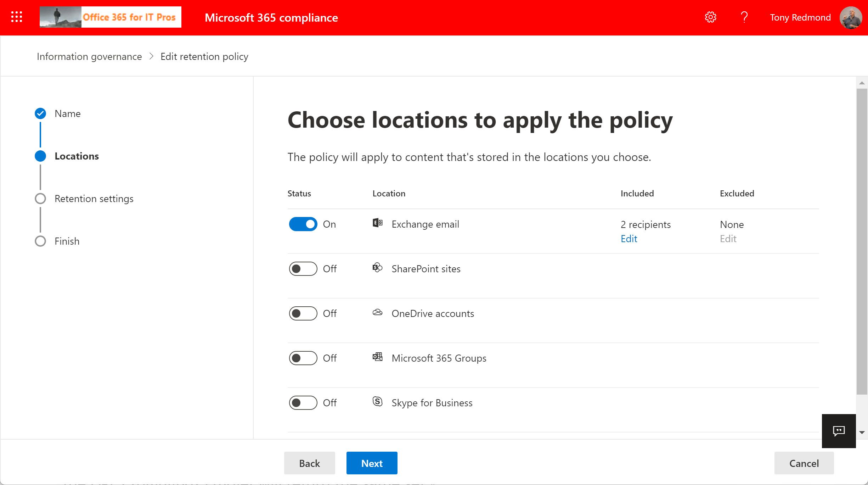Select the Retention settings step

tap(94, 199)
